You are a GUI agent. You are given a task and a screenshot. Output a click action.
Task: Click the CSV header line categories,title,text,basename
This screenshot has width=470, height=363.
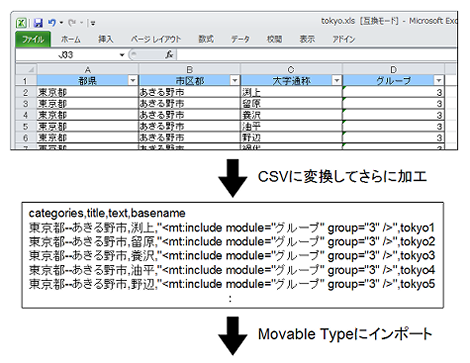[107, 213]
